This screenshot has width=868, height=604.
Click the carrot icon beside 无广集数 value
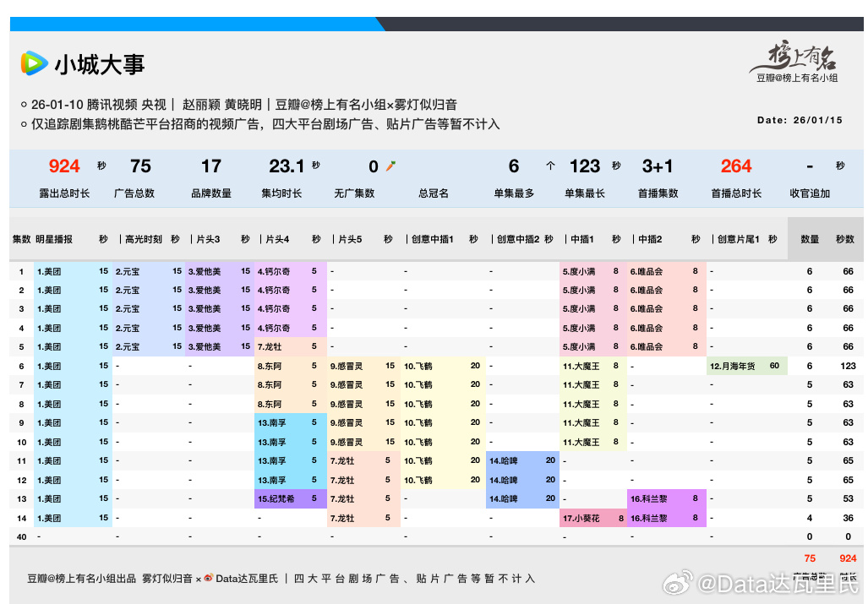390,166
